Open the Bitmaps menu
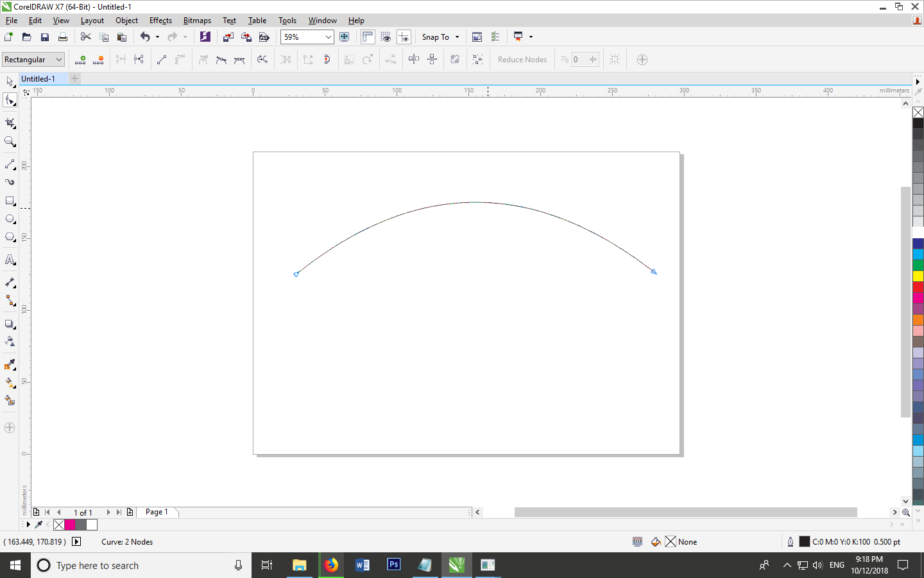 tap(197, 21)
